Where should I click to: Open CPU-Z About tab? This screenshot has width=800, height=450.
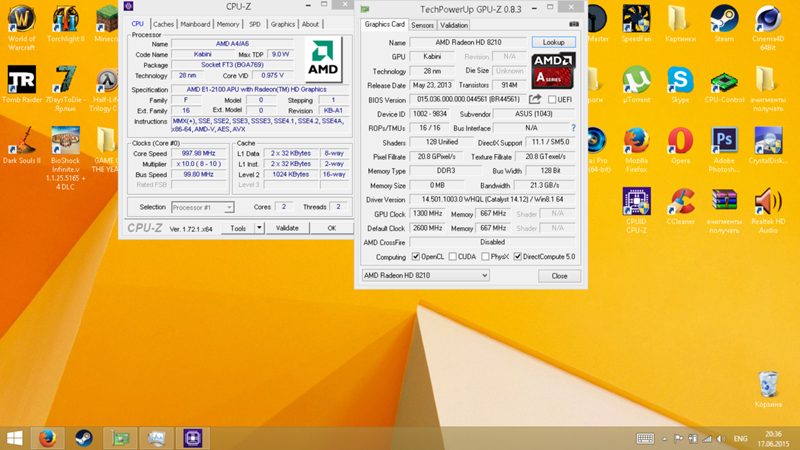tap(310, 24)
